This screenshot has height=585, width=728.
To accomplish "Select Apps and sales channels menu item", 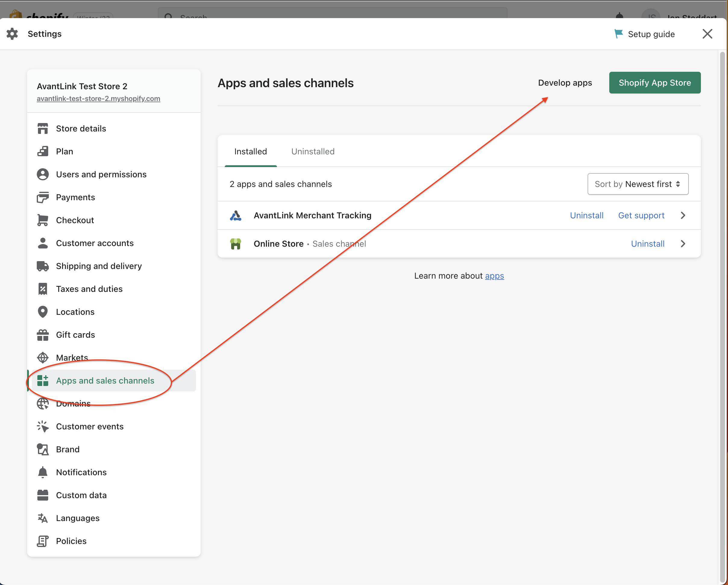I will (114, 381).
